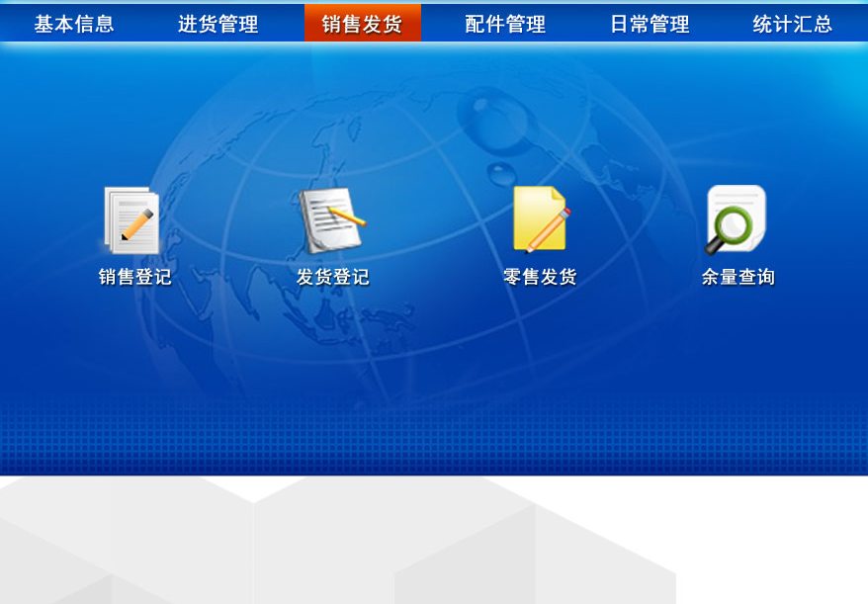Screen dimensions: 868x604
Task: Switch to the 统计汇总 menu tab
Action: pos(793,24)
